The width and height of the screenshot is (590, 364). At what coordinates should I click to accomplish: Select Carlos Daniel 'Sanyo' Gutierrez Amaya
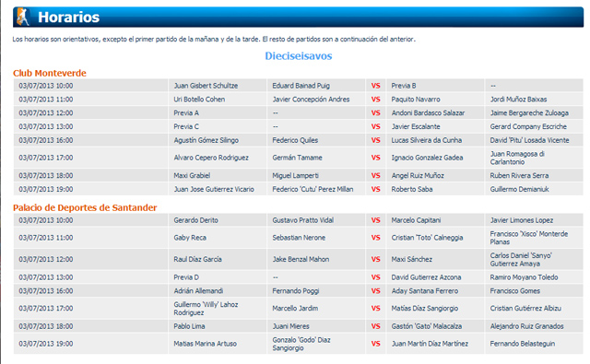(521, 260)
